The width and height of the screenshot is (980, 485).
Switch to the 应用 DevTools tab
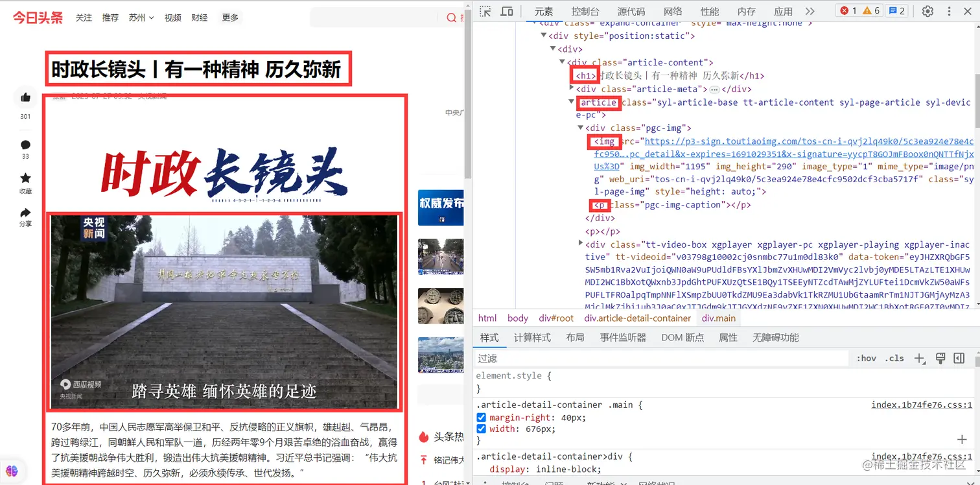click(784, 11)
